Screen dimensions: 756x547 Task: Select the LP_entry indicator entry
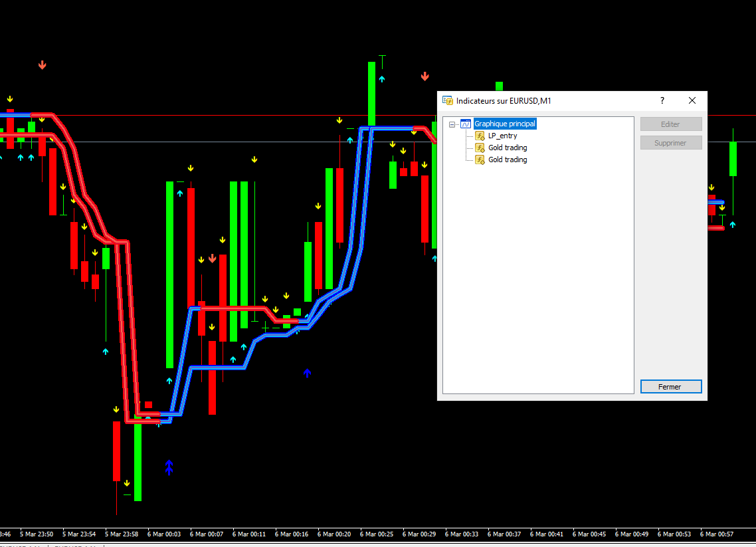click(502, 135)
